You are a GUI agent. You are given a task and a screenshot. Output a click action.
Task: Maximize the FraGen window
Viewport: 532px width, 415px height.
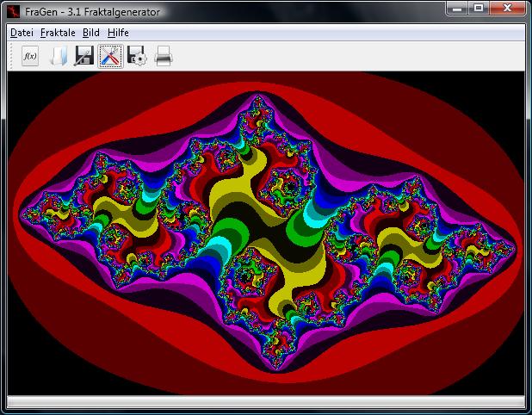(x=479, y=9)
